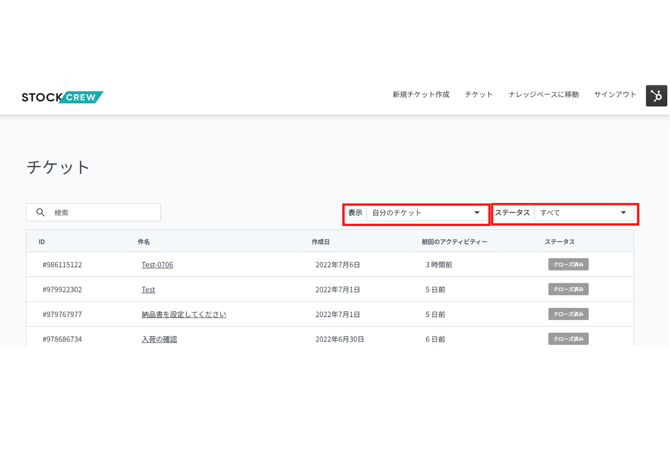Click the STOCKCREW logo
This screenshot has width=670, height=475.
[62, 97]
